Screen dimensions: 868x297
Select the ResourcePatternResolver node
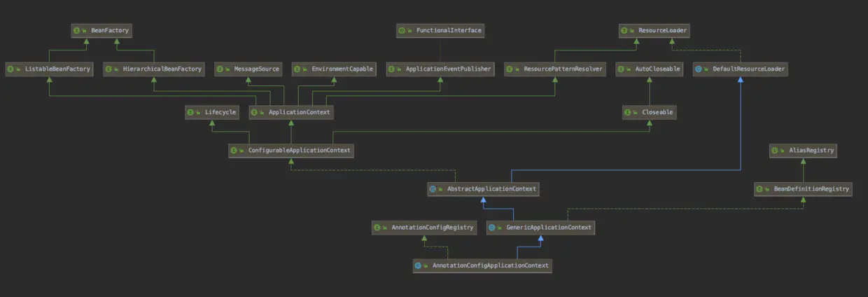coord(554,69)
